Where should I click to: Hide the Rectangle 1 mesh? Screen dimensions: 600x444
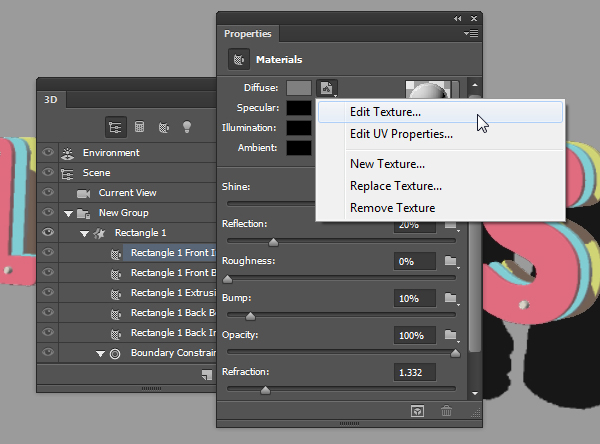pyautogui.click(x=48, y=232)
